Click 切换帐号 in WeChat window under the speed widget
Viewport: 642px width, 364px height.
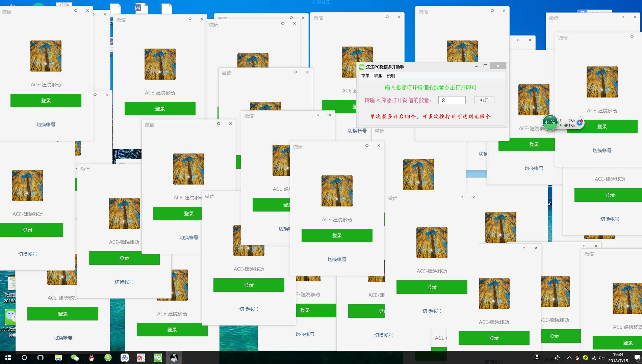point(602,150)
